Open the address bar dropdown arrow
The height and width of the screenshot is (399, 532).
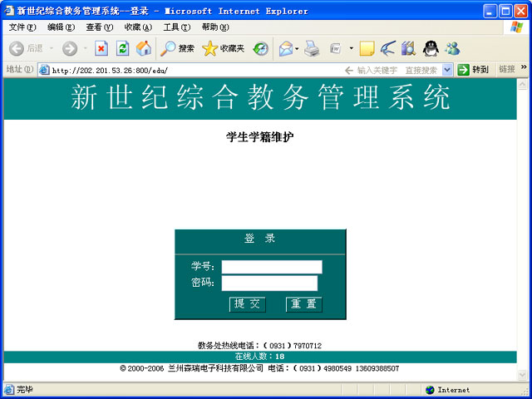(447, 70)
